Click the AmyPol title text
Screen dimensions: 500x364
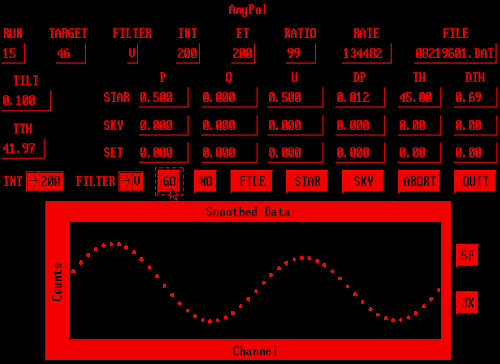tap(248, 10)
